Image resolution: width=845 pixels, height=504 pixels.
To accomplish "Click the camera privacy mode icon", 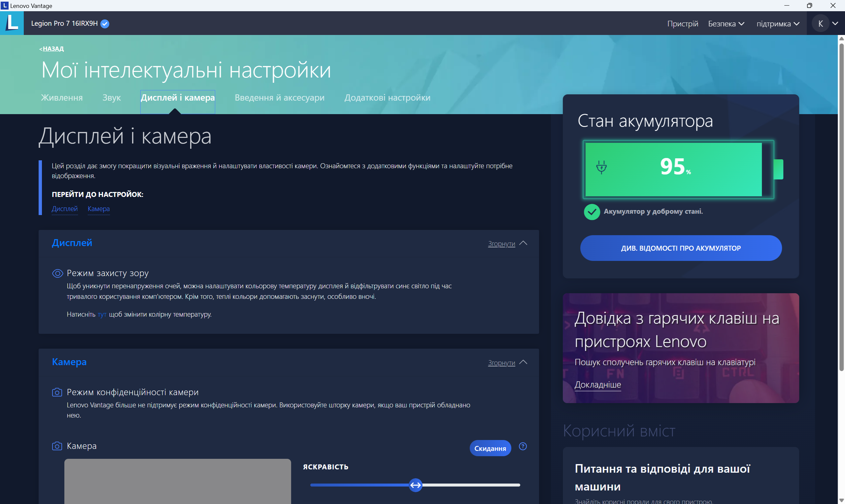I will tap(57, 392).
